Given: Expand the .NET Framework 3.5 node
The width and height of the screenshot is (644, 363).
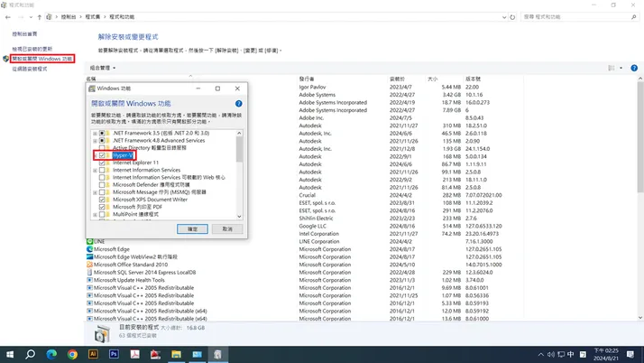Looking at the screenshot, I should click(x=95, y=134).
